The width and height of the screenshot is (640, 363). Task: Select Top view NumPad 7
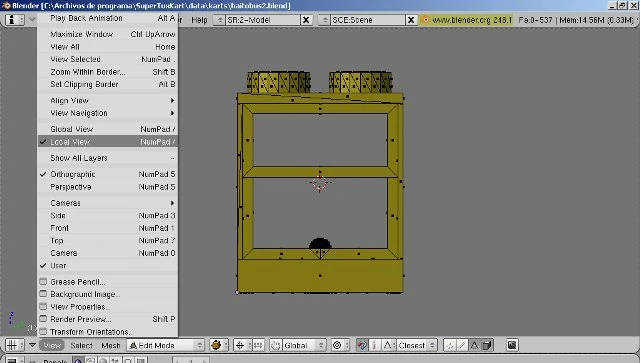[x=108, y=241]
